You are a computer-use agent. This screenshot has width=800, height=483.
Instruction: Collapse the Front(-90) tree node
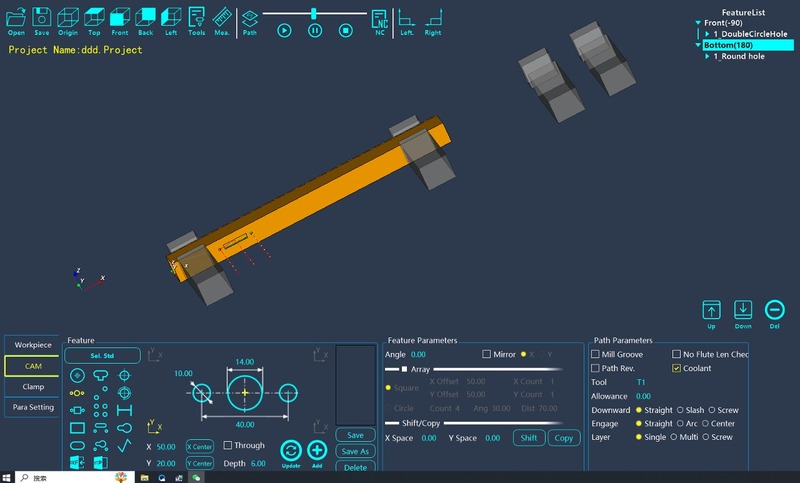pyautogui.click(x=698, y=22)
